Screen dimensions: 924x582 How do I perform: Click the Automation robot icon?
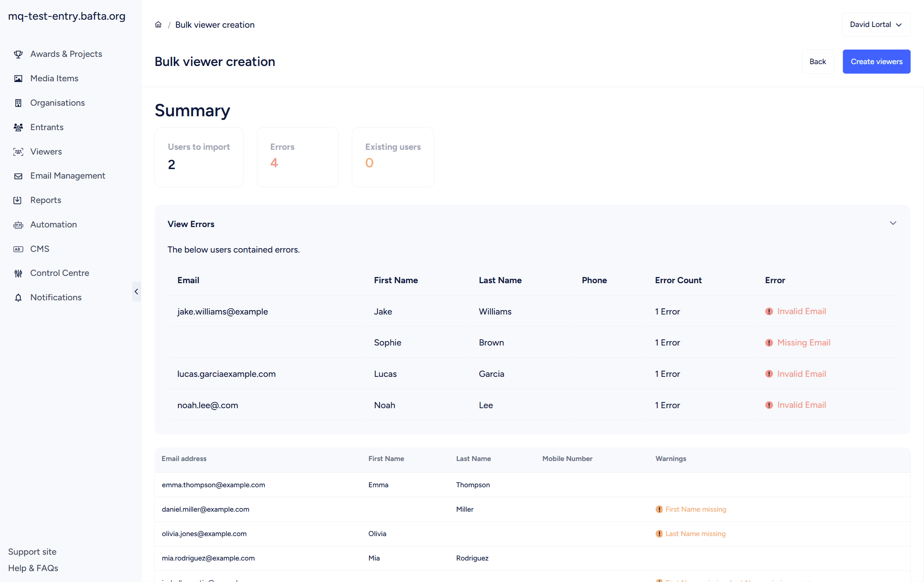point(18,225)
